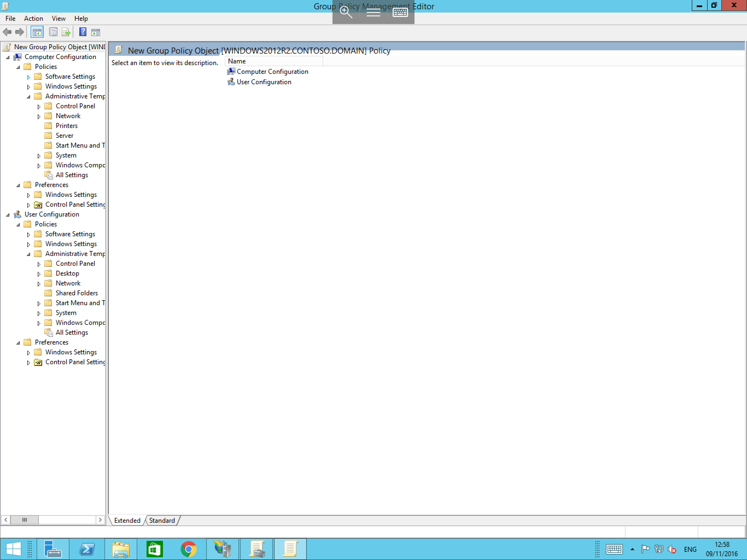Viewport: 747px width, 560px height.
Task: Open the Windows Start button
Action: pyautogui.click(x=13, y=549)
